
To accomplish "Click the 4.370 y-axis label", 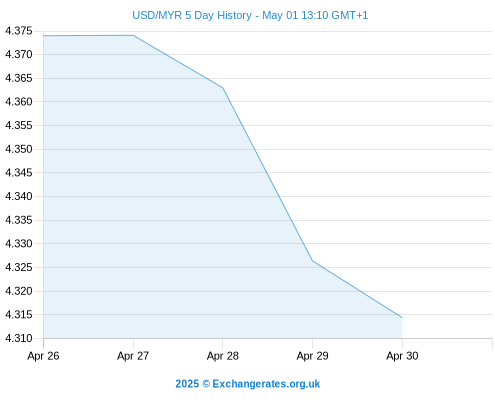I will (19, 54).
